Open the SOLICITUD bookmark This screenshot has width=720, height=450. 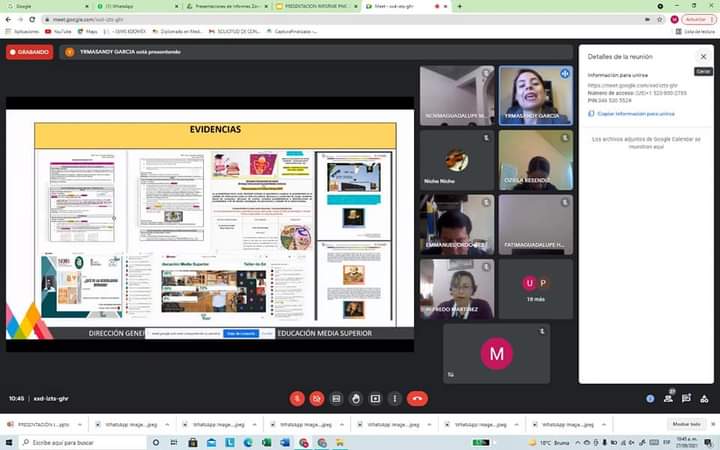(234, 31)
